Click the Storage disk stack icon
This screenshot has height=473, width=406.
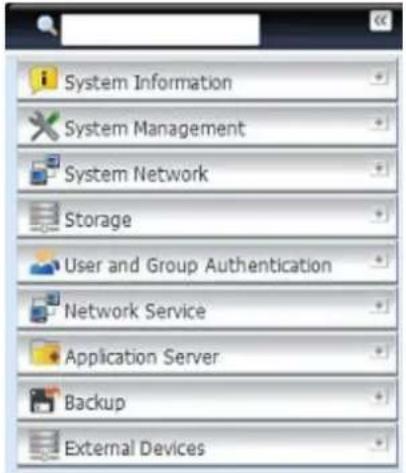tap(44, 217)
